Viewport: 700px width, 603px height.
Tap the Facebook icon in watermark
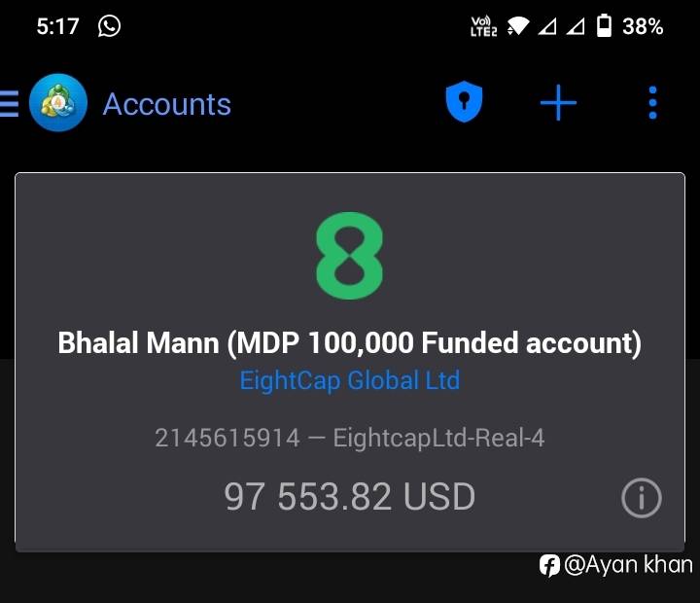coord(549,565)
